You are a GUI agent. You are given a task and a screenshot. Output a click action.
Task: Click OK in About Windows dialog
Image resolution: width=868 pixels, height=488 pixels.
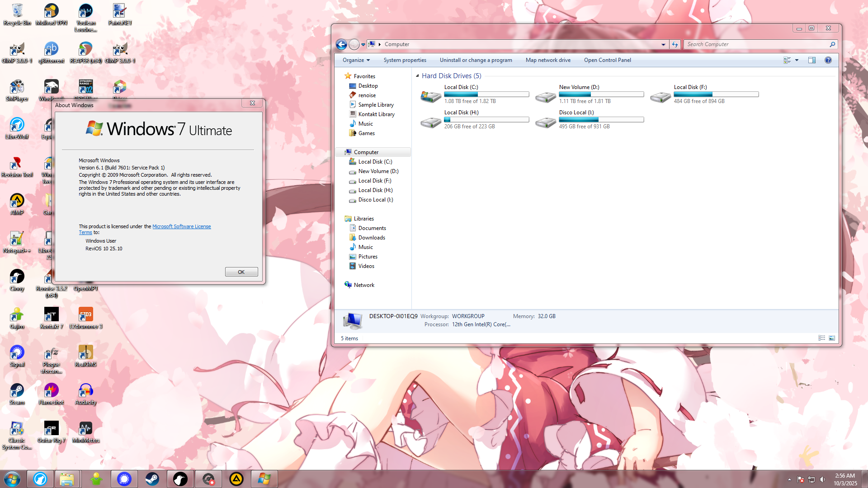(x=241, y=272)
